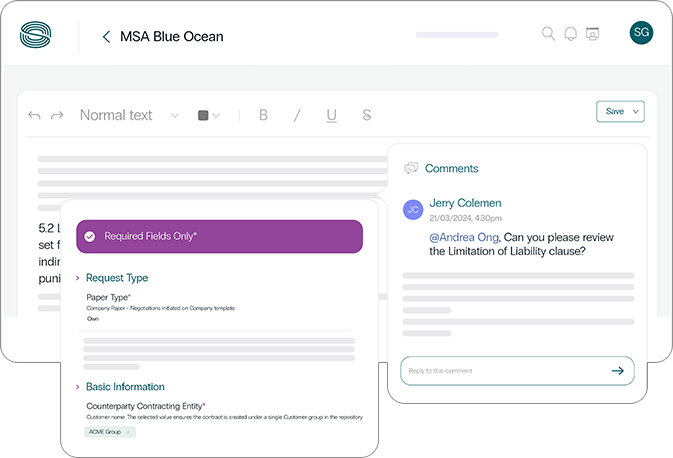673x458 pixels.
Task: Click the redo arrow in editor toolbar
Action: click(x=57, y=116)
